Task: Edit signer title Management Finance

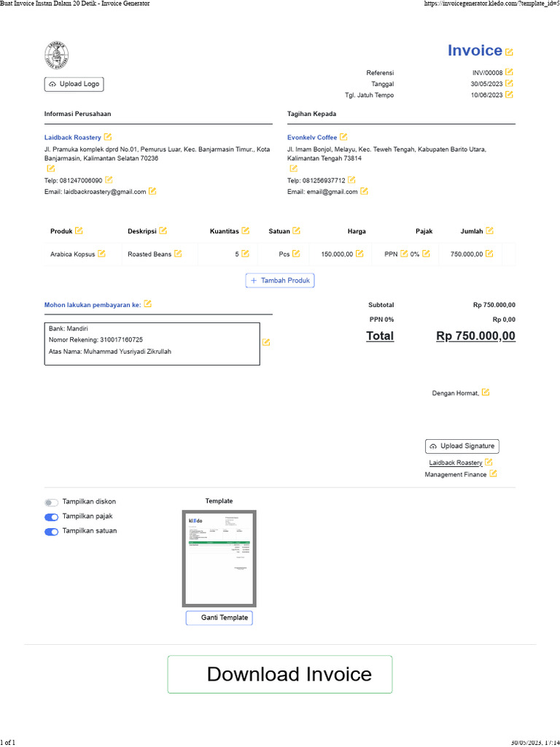Action: 494,473
